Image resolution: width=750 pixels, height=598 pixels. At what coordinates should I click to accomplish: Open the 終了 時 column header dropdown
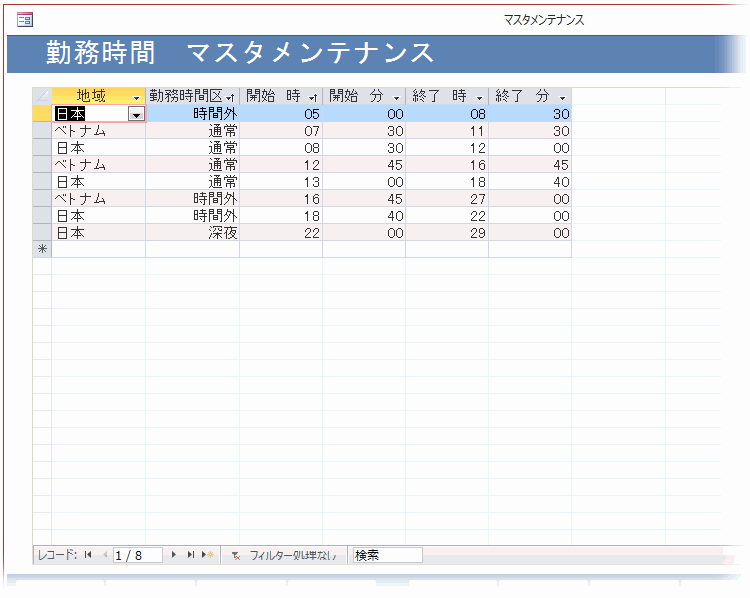479,98
